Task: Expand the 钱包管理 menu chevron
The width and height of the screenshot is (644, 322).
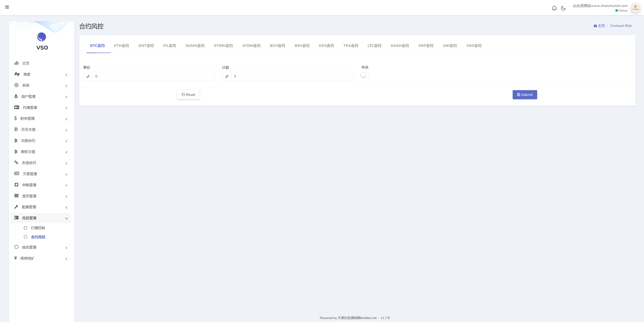Action: click(x=67, y=248)
